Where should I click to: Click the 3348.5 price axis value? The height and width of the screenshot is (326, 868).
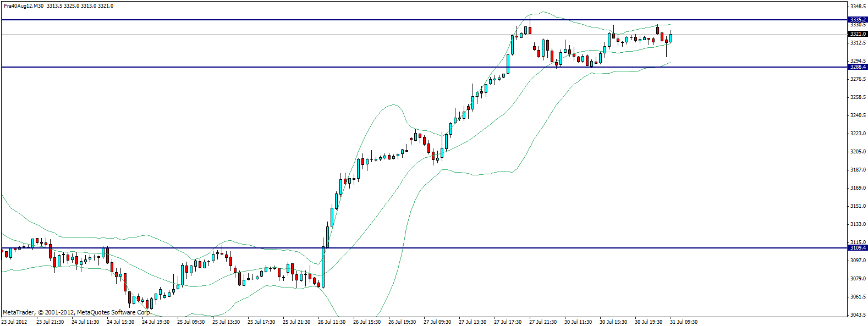coord(858,7)
